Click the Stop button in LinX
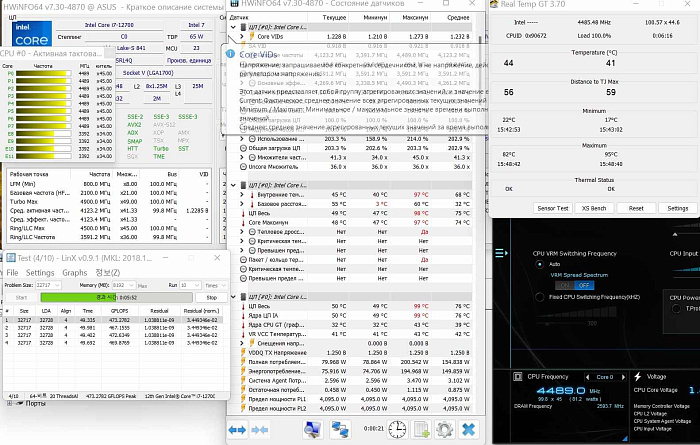Screen dimensions: 700x445 [x=212, y=297]
